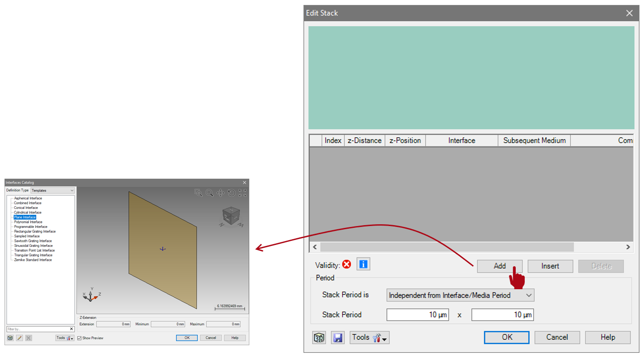This screenshot has height=356, width=644.
Task: Click the Z-Extension Maximum field
Action: (224, 324)
